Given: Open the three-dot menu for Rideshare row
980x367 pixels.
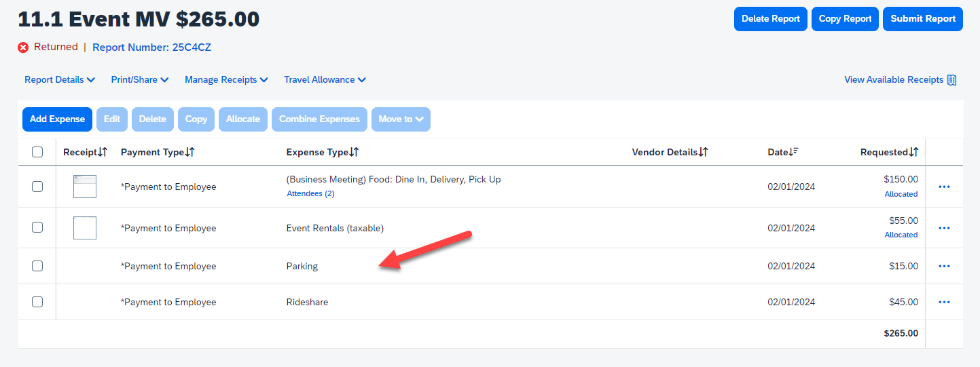Looking at the screenshot, I should click(943, 302).
